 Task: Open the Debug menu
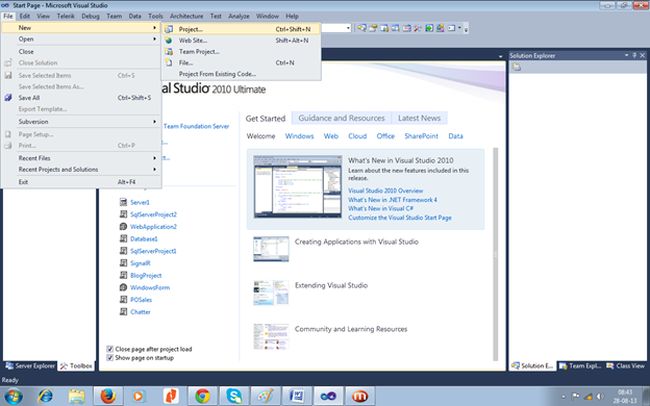coord(89,17)
